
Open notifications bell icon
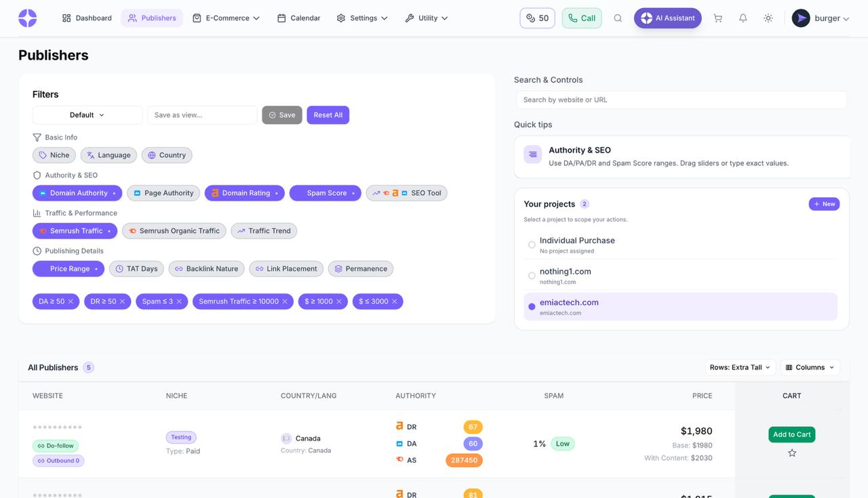pos(743,18)
